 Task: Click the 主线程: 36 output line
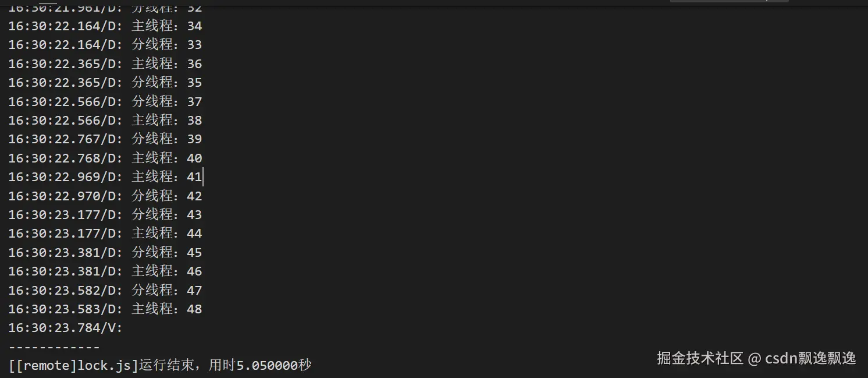(105, 63)
